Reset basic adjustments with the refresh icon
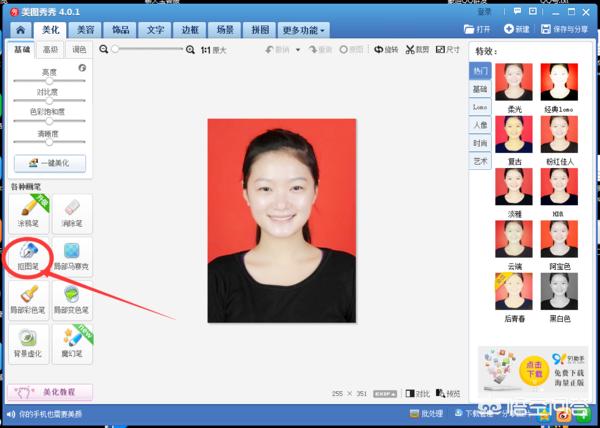The image size is (600, 428). click(82, 68)
